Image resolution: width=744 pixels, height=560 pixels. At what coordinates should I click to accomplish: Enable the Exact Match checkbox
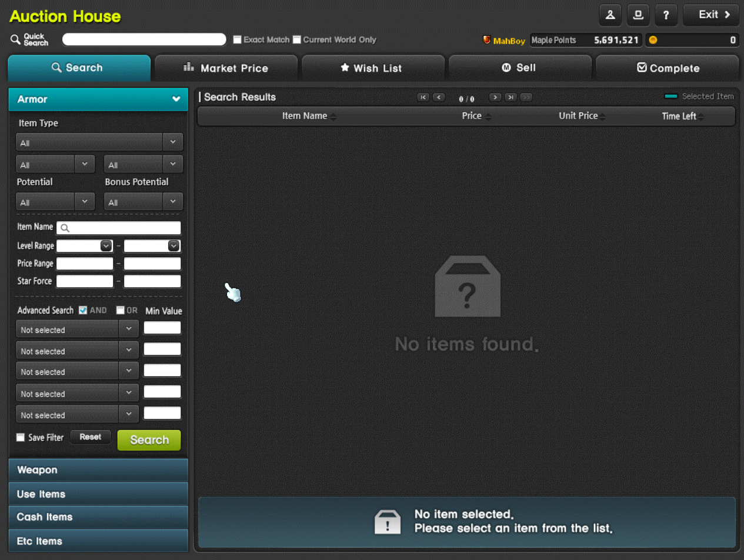tap(237, 39)
